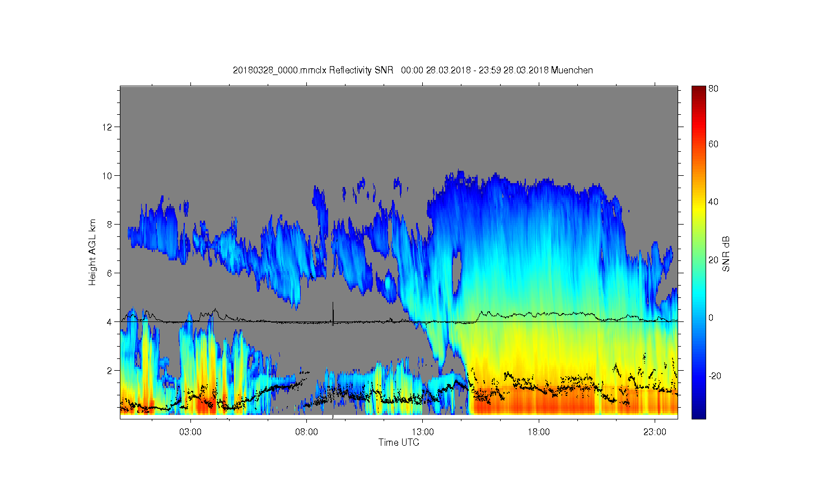Click the 18:00 time tick label
The width and height of the screenshot is (840, 504).
pyautogui.click(x=539, y=432)
